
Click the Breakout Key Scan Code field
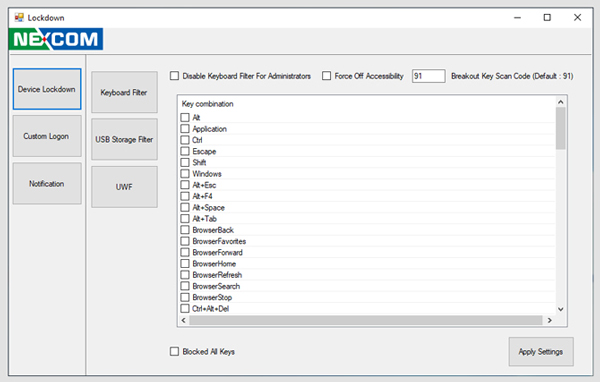tap(429, 76)
